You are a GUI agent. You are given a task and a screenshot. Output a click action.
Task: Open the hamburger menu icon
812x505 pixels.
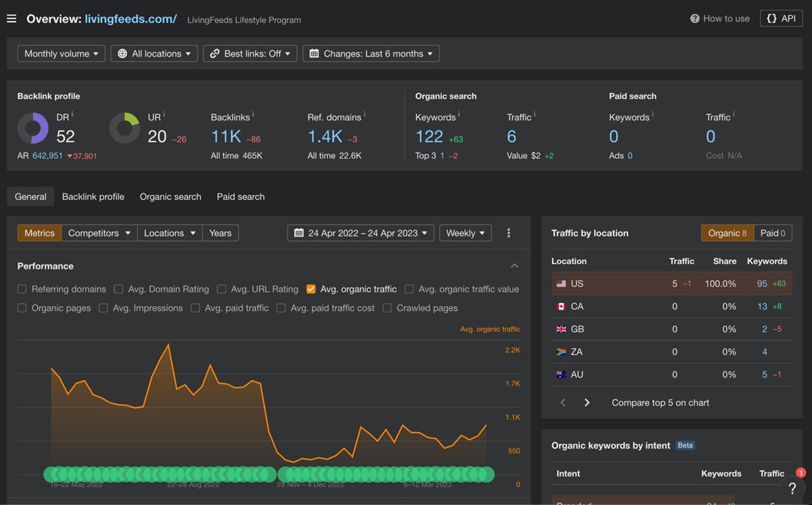(x=11, y=18)
